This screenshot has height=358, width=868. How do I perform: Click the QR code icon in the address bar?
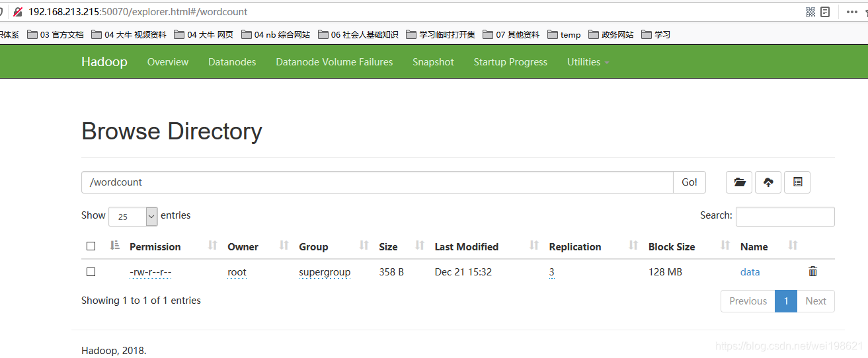810,12
